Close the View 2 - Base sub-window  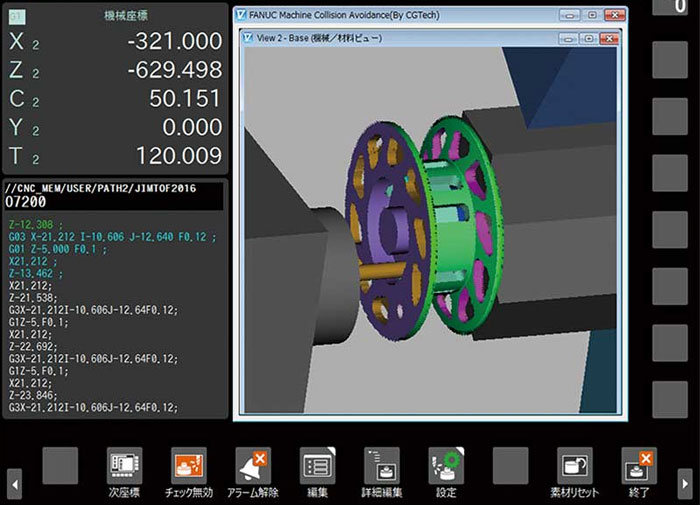coord(609,39)
